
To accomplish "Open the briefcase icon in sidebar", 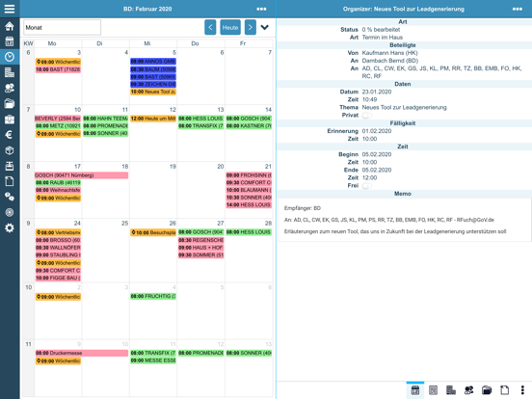I will click(x=10, y=120).
